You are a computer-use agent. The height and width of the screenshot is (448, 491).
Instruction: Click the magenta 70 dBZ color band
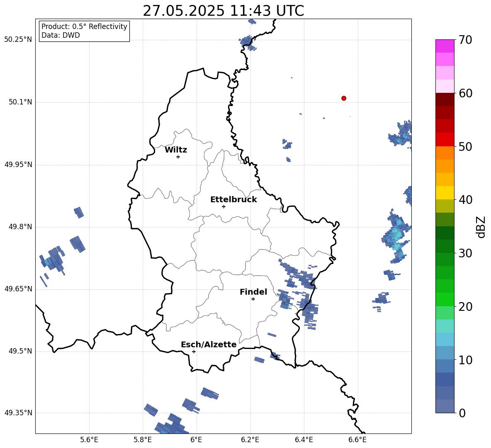pyautogui.click(x=445, y=46)
